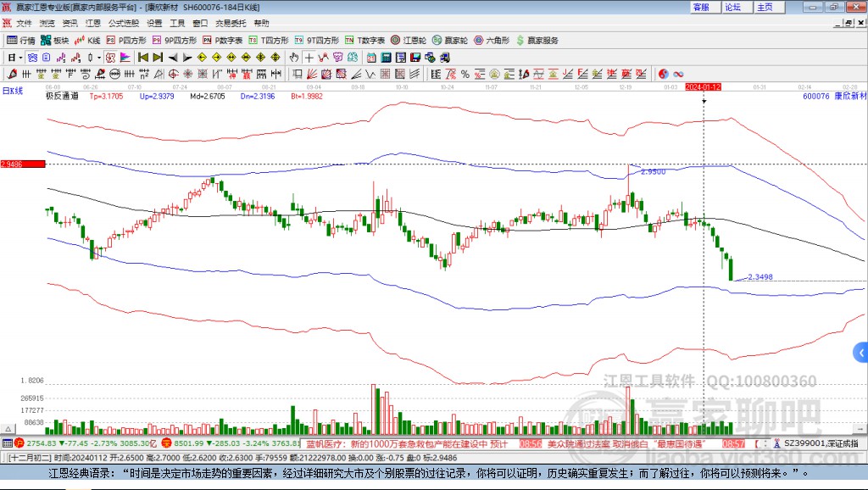The image size is (868, 490).
Task: Select the red pen drawing tool
Action: 12,75
